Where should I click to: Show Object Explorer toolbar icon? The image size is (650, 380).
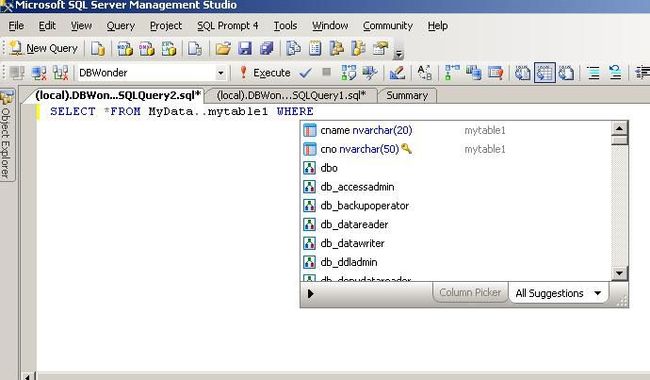coord(337,48)
